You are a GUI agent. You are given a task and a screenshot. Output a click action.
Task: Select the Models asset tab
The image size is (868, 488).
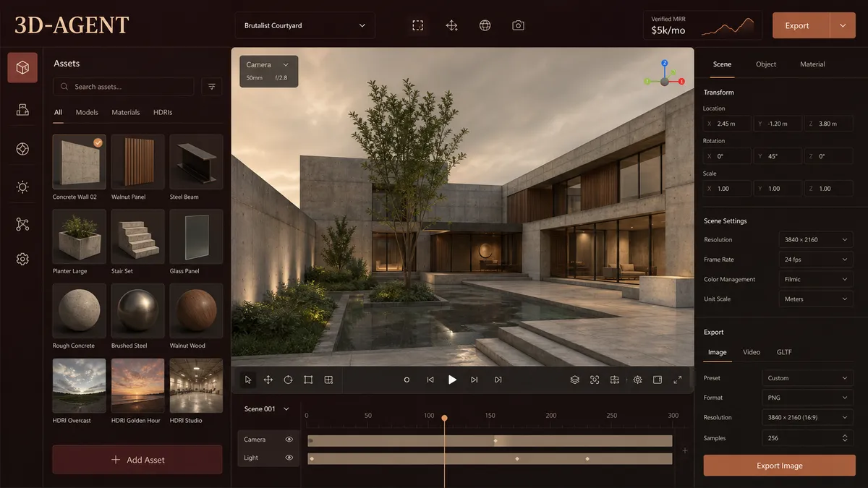click(x=87, y=112)
